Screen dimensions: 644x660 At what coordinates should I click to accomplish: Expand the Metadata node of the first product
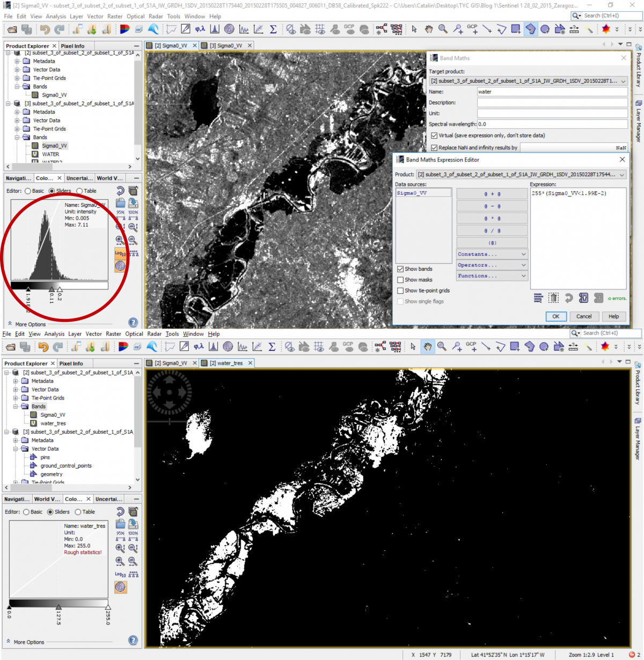(18, 61)
